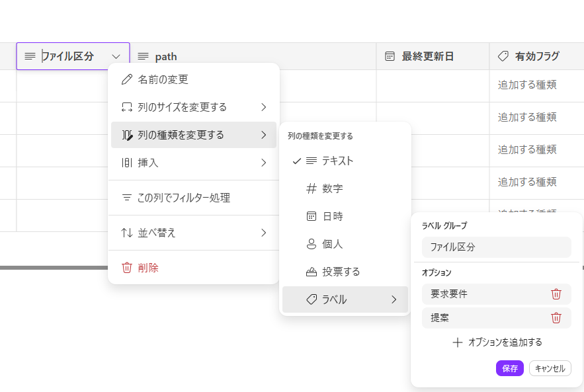Click the text icon in ファイル区分 header
The image size is (584, 392).
click(x=30, y=56)
